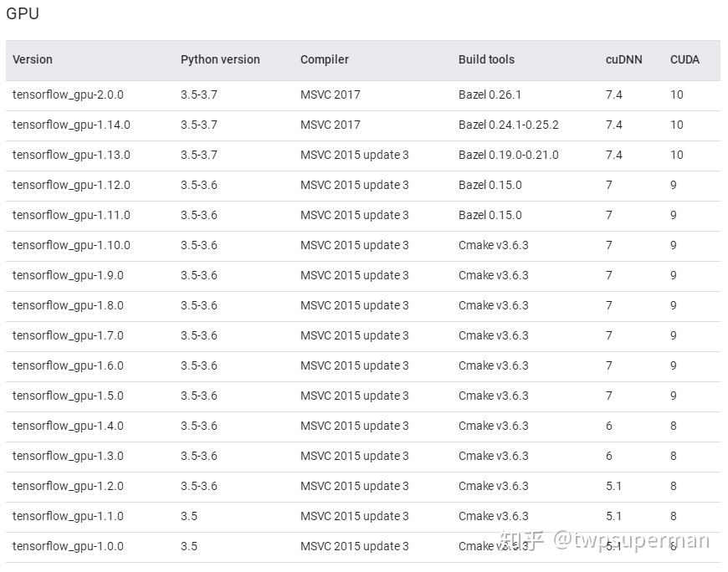Select the tensorflow_gpu-1.3.0 cell
This screenshot has height=572, width=728.
tap(68, 457)
